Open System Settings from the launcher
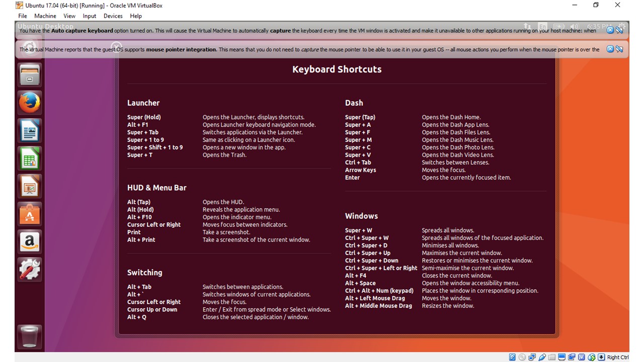The width and height of the screenshot is (644, 362). click(x=30, y=270)
